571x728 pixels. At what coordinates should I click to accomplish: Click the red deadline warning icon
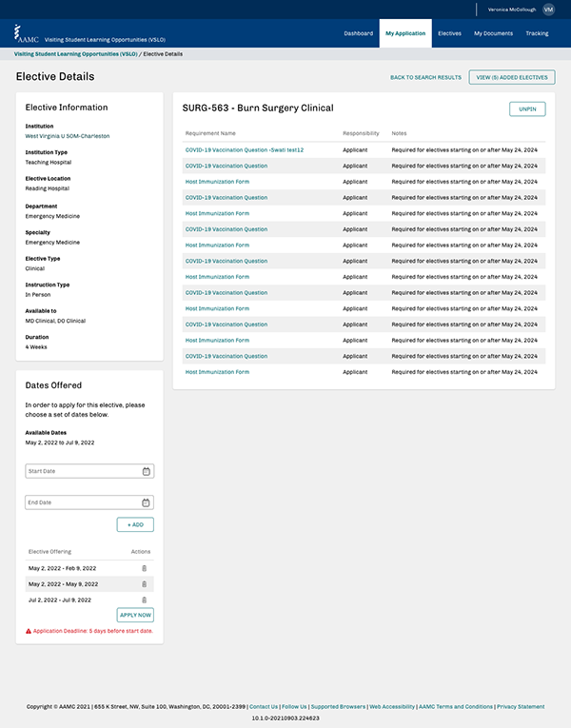29,631
